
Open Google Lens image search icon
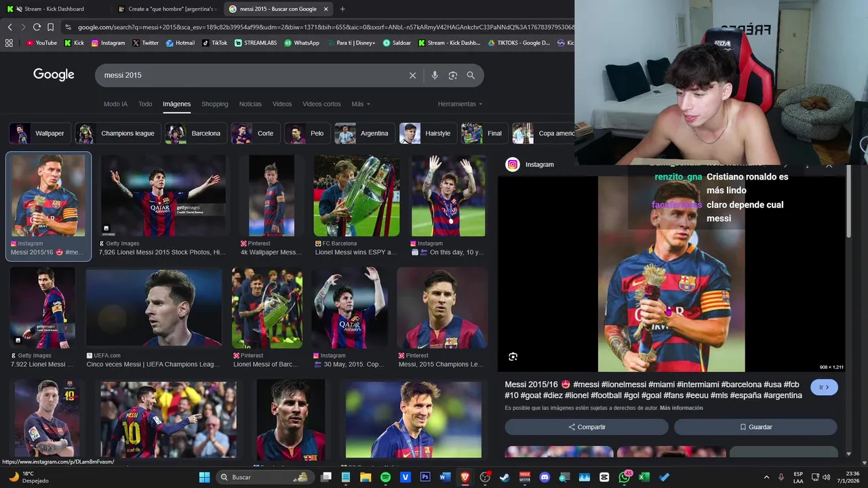coord(453,75)
